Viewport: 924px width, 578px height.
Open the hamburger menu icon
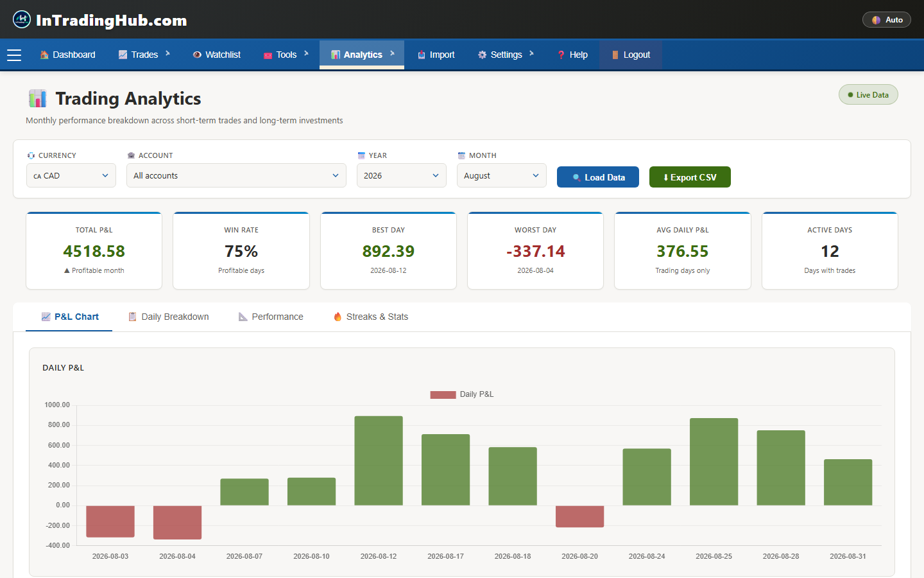click(14, 55)
